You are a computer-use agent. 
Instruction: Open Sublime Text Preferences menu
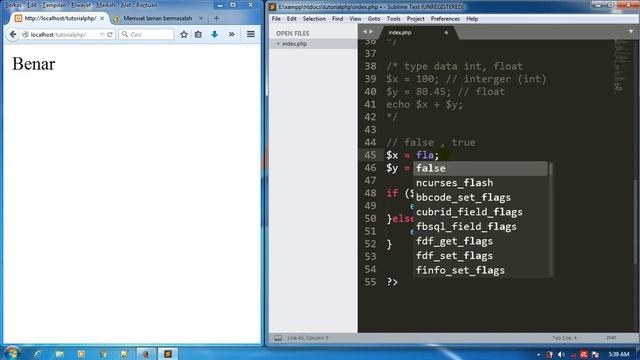coord(445,19)
